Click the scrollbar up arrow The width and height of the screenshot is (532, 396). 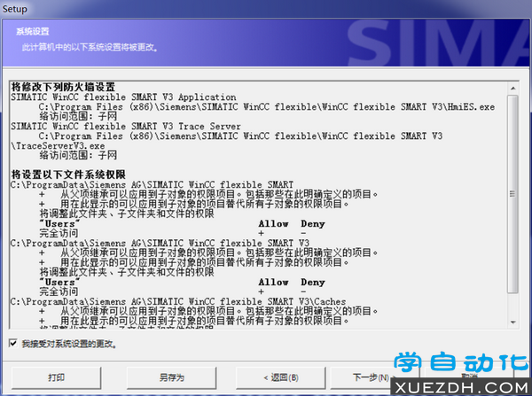coord(513,89)
